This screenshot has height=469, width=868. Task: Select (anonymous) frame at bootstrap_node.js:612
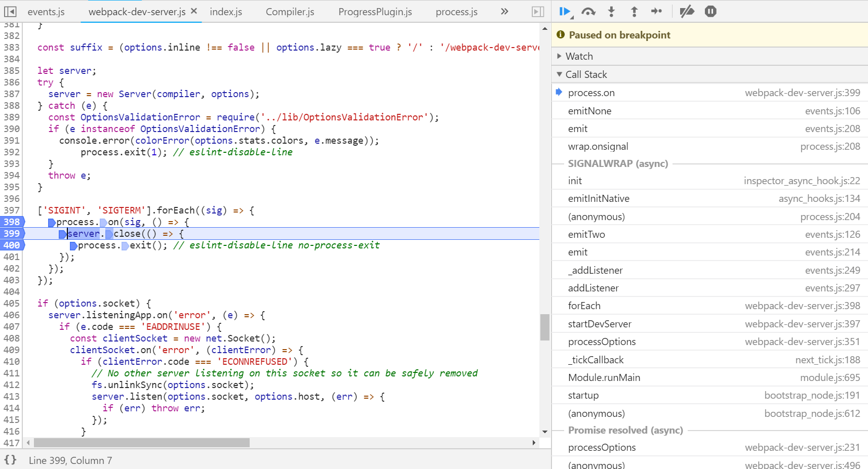point(709,413)
